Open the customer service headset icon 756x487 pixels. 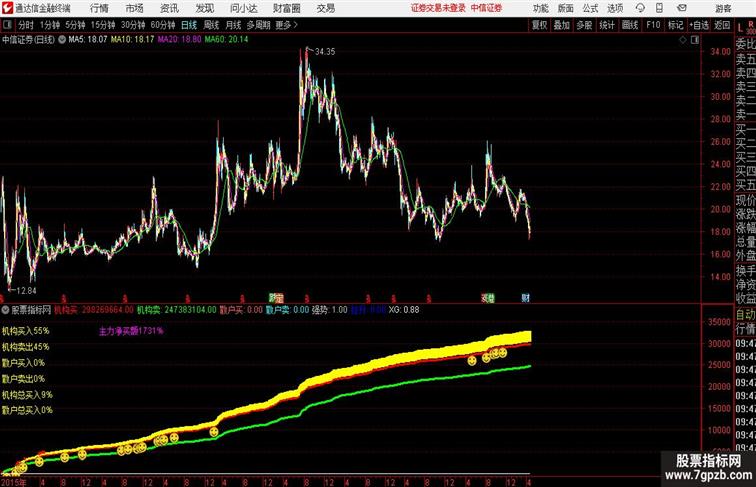pos(640,8)
